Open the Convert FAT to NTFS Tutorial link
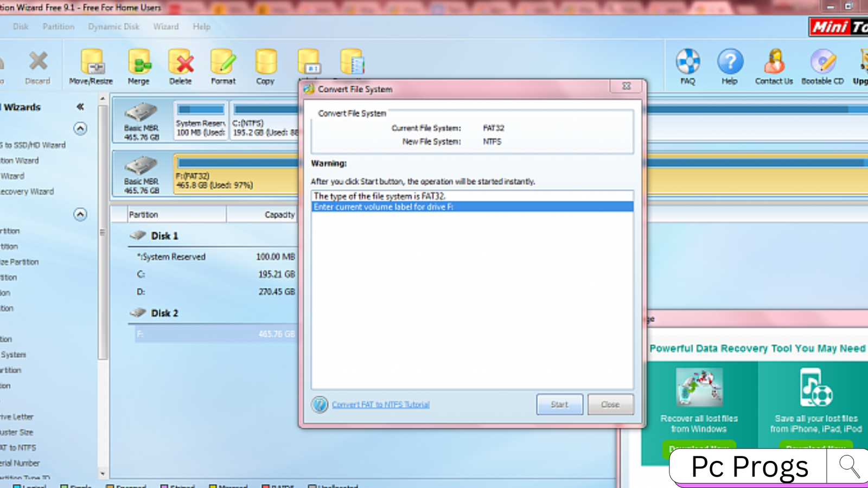 point(381,404)
